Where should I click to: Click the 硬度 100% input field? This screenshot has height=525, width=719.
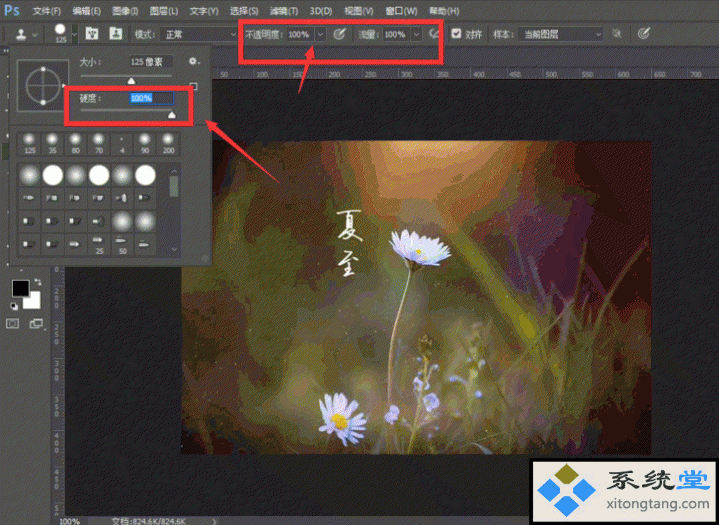[151, 98]
